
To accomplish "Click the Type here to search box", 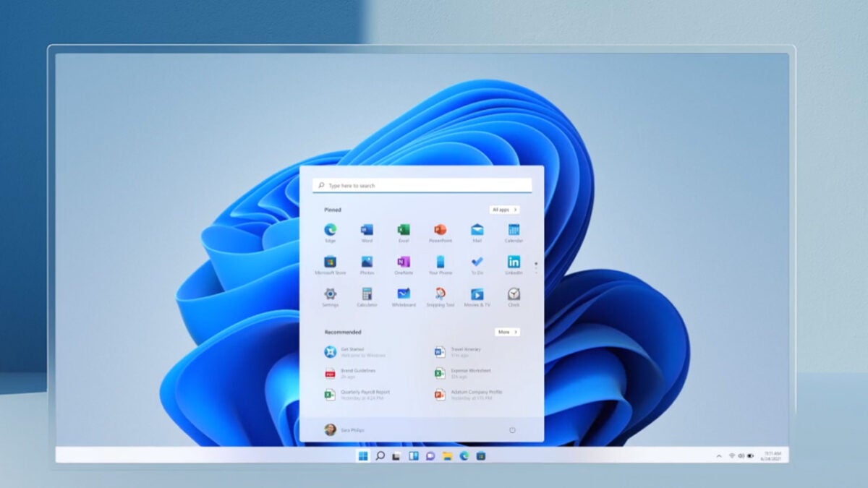I will (x=422, y=186).
